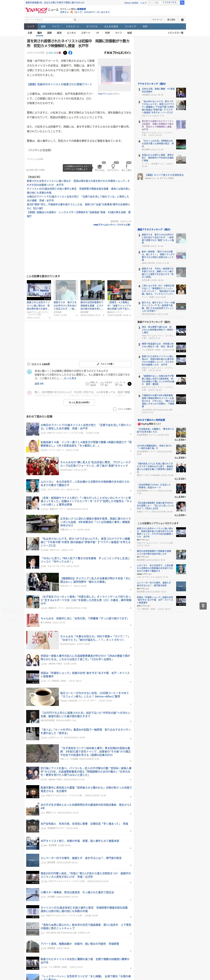Open settings gear icon in header
Screen dimensions: 210x980
[x=182, y=20]
